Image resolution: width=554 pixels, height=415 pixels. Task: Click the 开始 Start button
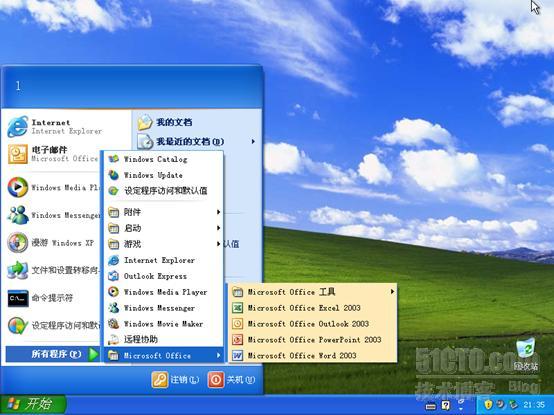pyautogui.click(x=33, y=404)
